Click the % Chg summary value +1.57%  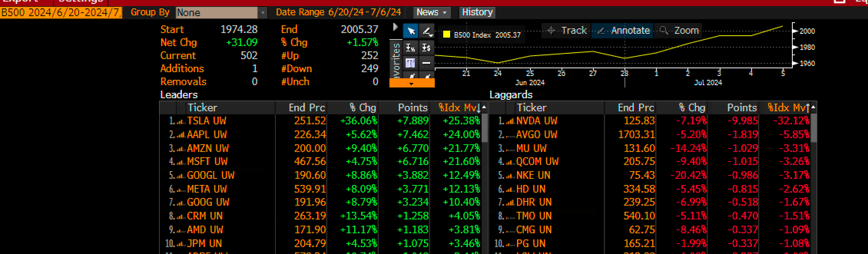click(x=362, y=43)
